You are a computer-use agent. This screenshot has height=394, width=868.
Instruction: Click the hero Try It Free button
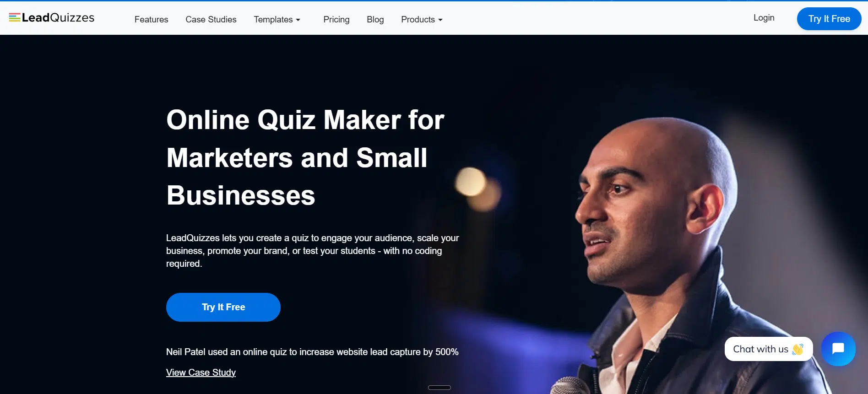click(223, 307)
